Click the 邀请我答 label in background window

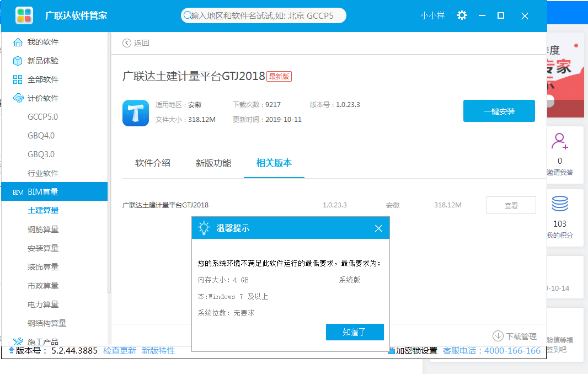pyautogui.click(x=559, y=172)
